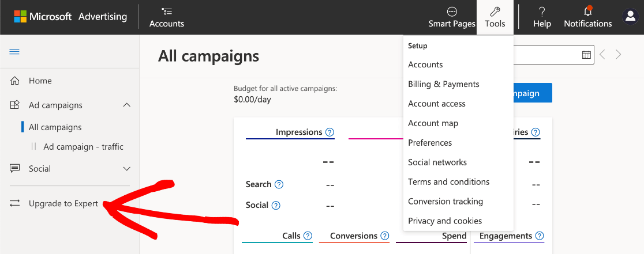The height and width of the screenshot is (254, 644).
Task: Collapse the Ad campaigns section chevron
Action: 127,105
